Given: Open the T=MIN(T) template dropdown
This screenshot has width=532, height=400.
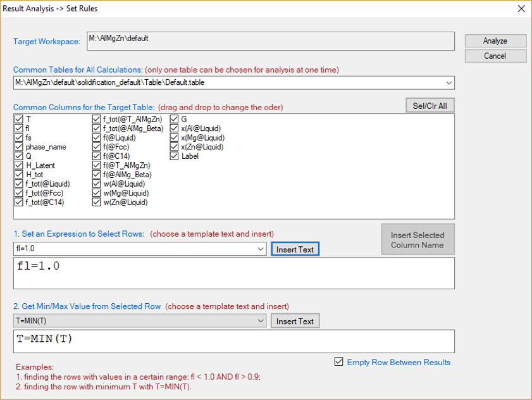Looking at the screenshot, I should [261, 322].
